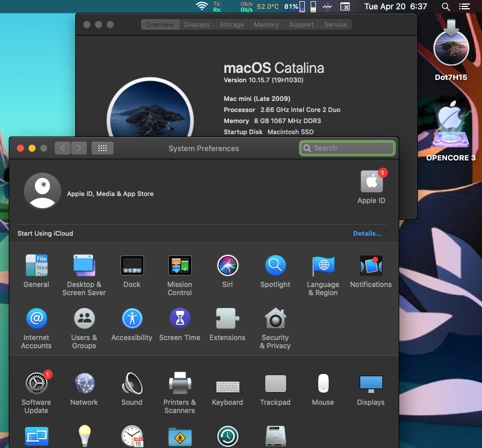Open General preferences
The height and width of the screenshot is (448, 482).
36,265
